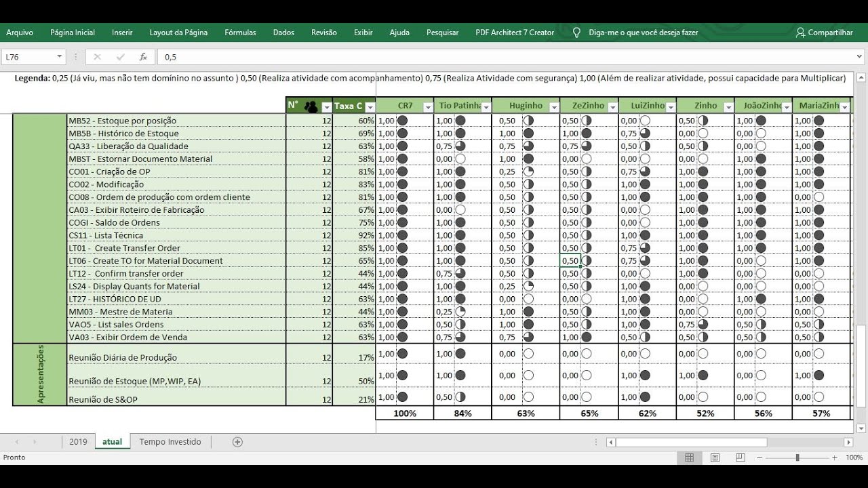
Task: Switch to the Inserir ribbon tab
Action: [122, 33]
